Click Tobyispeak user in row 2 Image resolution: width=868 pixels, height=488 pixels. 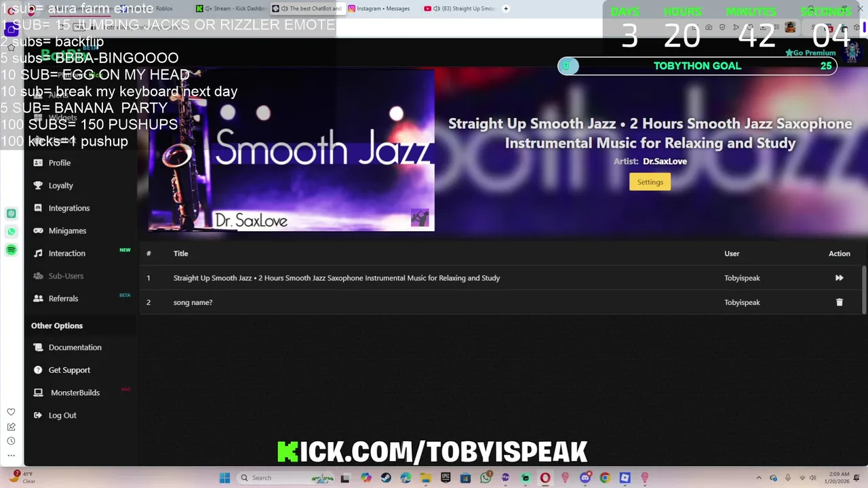[742, 302]
